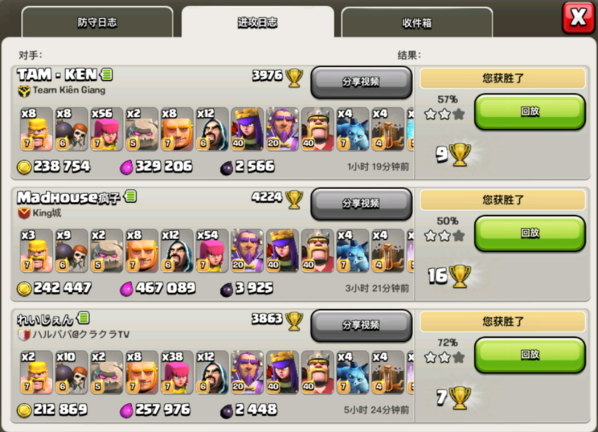Click the 3976 trophy cup icon
The width and height of the screenshot is (598, 432).
click(294, 77)
